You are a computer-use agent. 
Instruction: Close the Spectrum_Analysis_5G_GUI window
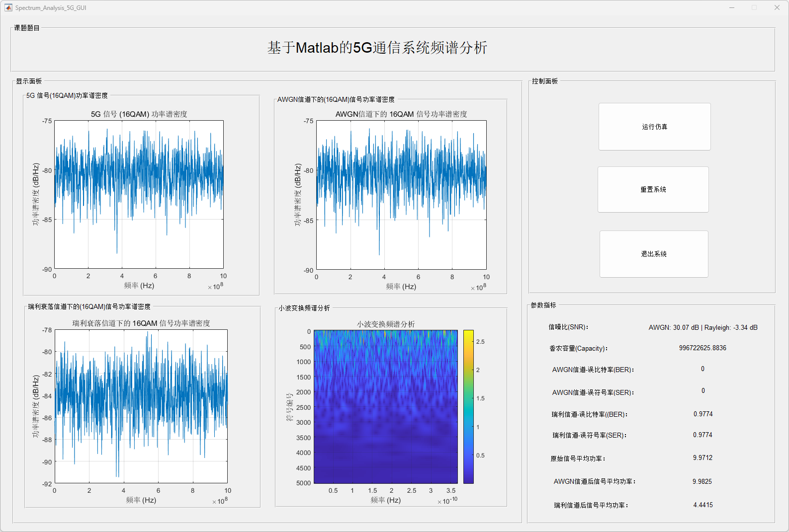tap(777, 7)
